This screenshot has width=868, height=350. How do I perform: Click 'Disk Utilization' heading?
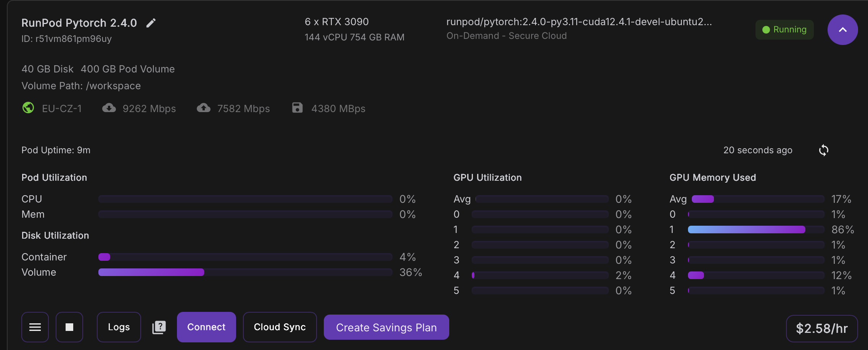click(55, 236)
